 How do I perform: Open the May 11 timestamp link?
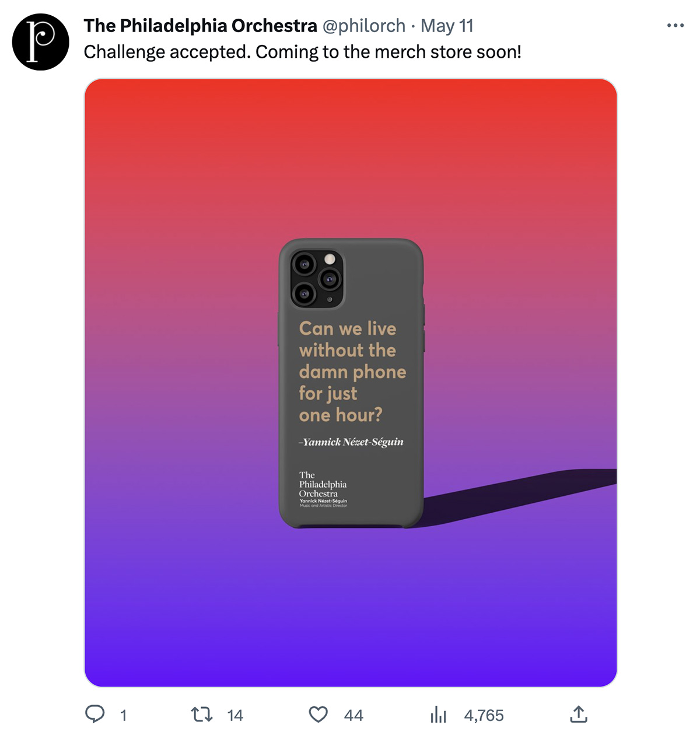coord(447,26)
